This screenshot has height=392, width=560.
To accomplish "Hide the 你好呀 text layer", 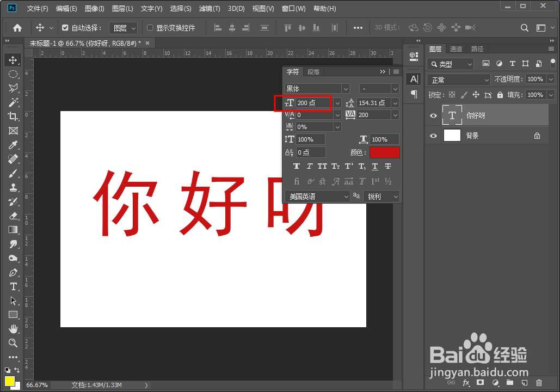I will pos(433,115).
